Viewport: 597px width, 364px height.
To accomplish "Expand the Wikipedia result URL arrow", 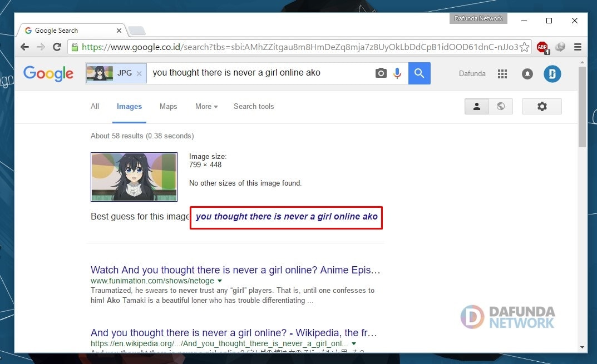I will [x=354, y=343].
